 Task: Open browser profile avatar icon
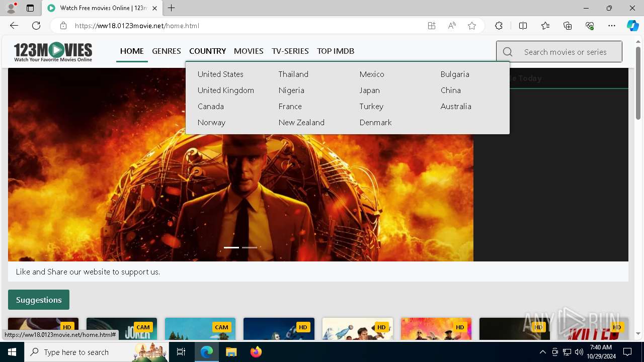coord(11,8)
